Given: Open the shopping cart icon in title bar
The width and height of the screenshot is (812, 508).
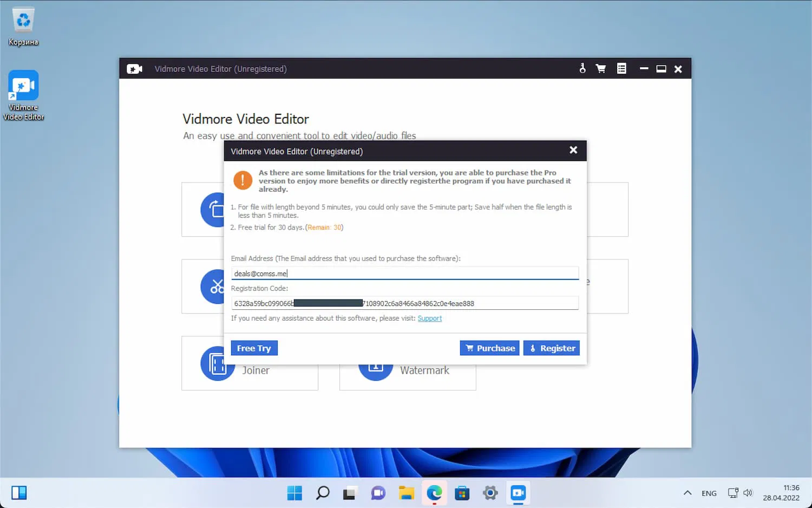Looking at the screenshot, I should click(601, 68).
